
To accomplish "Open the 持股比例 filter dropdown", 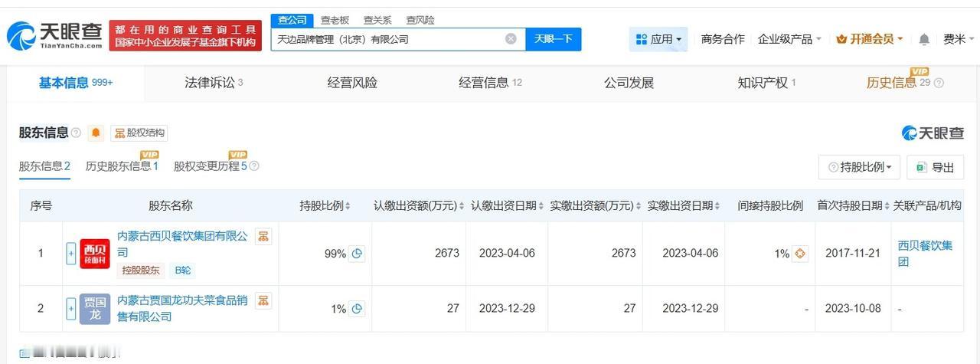I will (860, 167).
